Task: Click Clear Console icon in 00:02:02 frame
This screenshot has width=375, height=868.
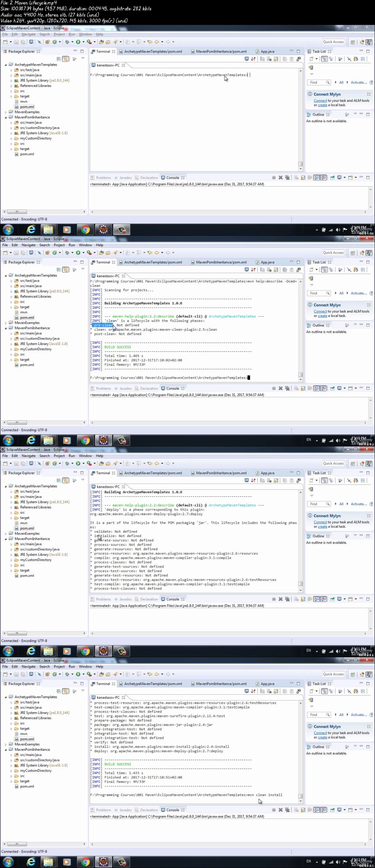Action: [x=296, y=389]
